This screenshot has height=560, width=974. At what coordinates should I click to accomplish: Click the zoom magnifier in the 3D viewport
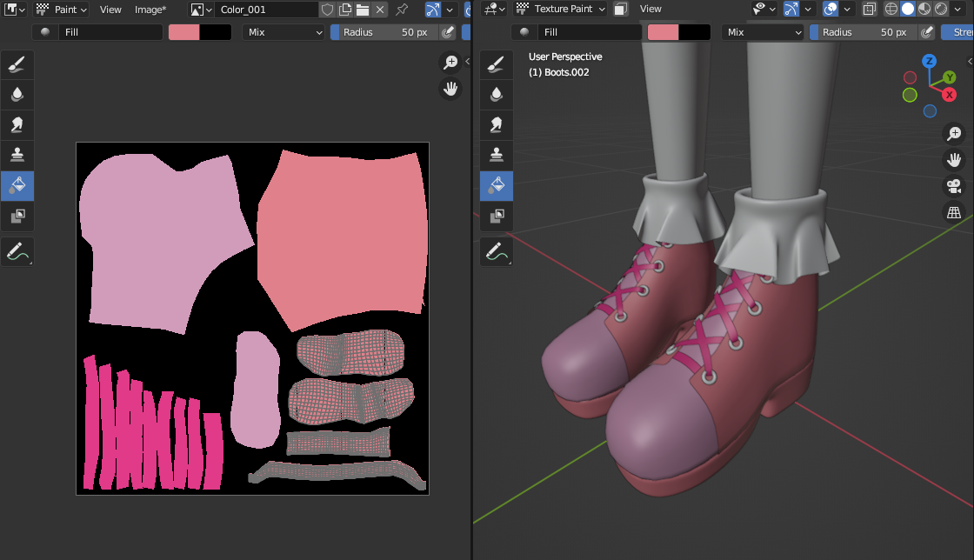tap(954, 134)
